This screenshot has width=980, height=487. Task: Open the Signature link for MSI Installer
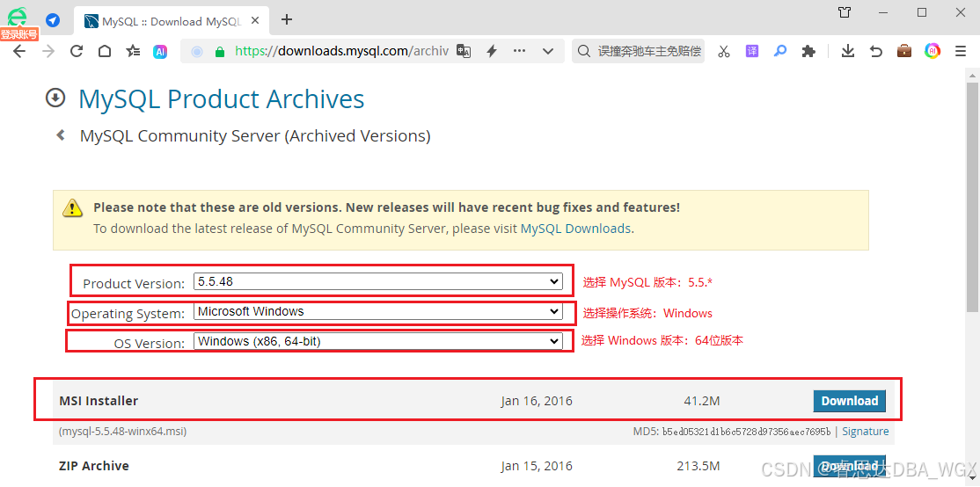pyautogui.click(x=865, y=432)
